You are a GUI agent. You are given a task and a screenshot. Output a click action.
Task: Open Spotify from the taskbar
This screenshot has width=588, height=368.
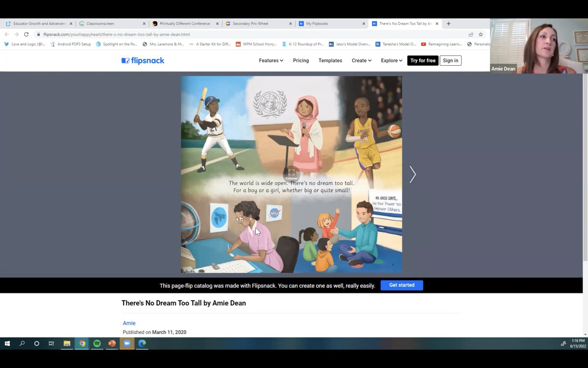click(x=97, y=343)
